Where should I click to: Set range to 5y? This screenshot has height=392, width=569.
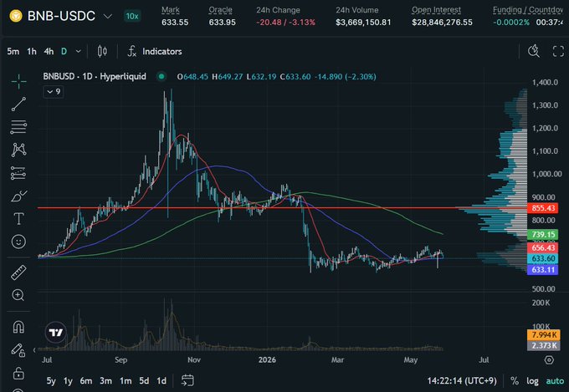point(51,381)
